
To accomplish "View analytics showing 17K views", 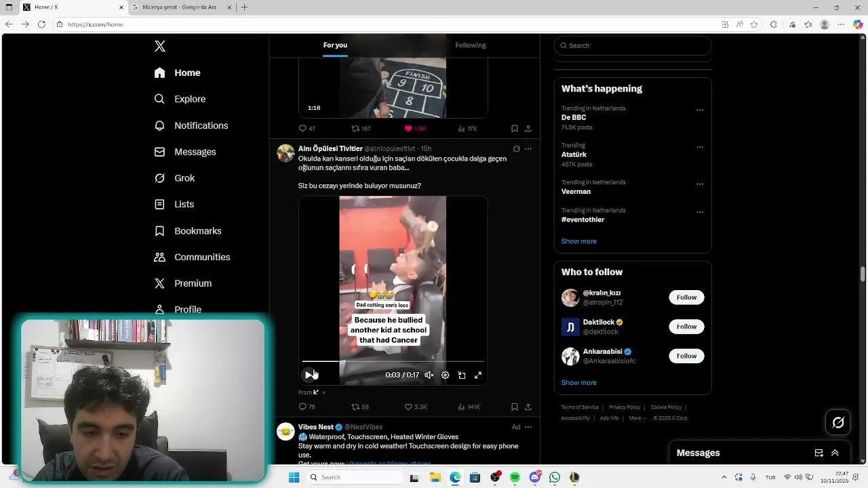I will [x=468, y=128].
